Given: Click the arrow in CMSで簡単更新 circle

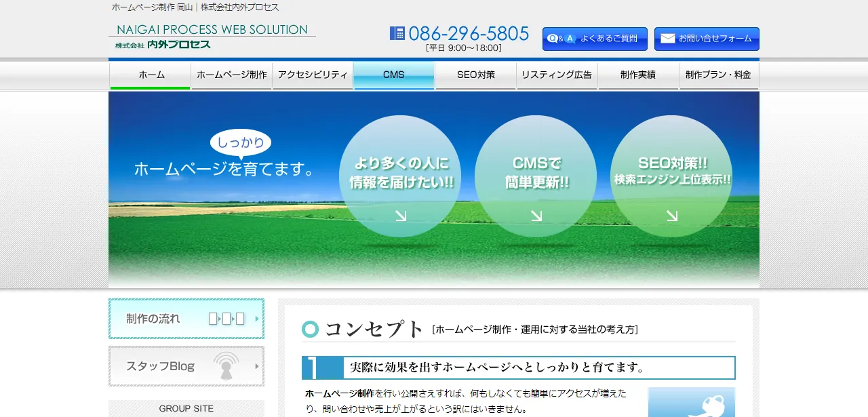Looking at the screenshot, I should click(536, 216).
